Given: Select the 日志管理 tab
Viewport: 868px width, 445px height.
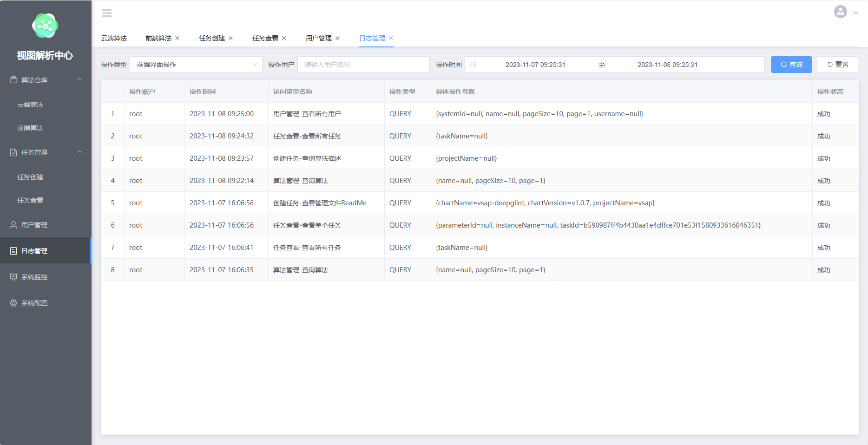Looking at the screenshot, I should [372, 38].
